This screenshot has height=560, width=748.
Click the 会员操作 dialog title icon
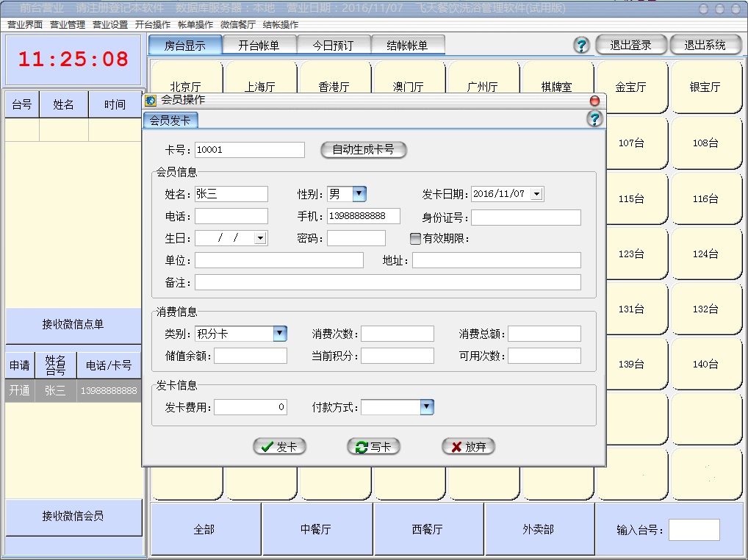151,101
